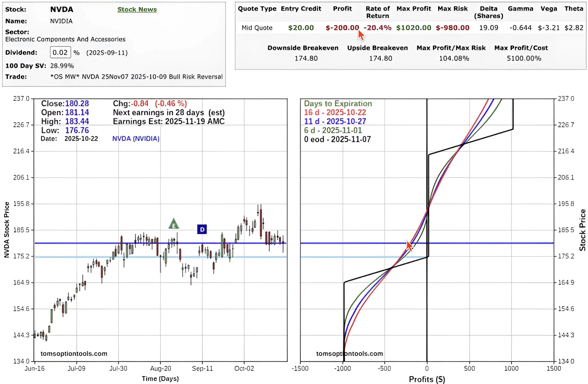Click the Max Risk column header in the quote row
This screenshot has width=588, height=384.
point(453,9)
